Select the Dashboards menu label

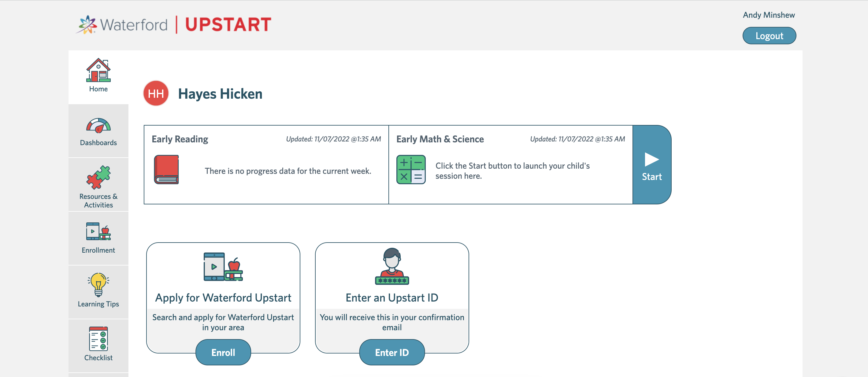coord(98,143)
